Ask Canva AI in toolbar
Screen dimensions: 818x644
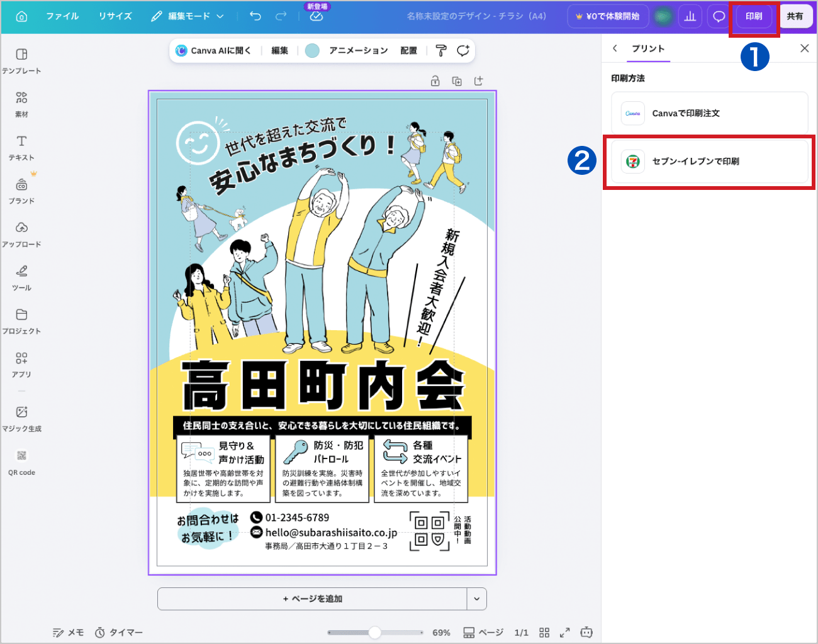[x=214, y=51]
